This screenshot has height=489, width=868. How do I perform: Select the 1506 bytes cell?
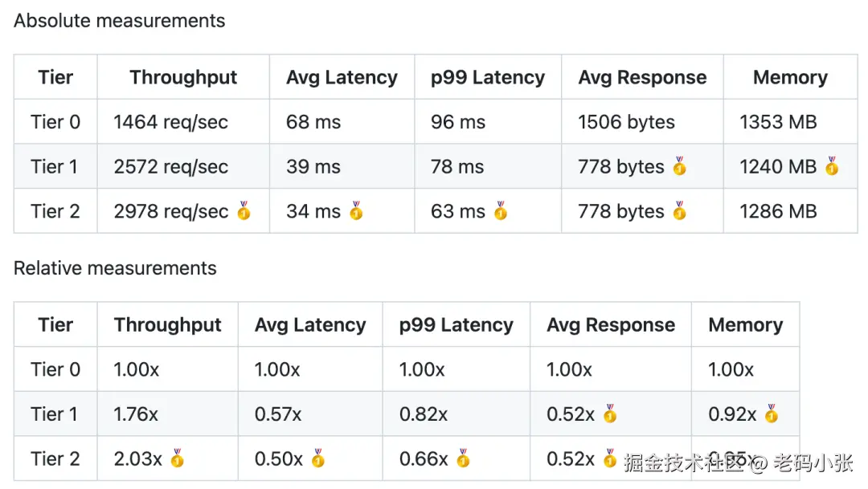tap(626, 122)
